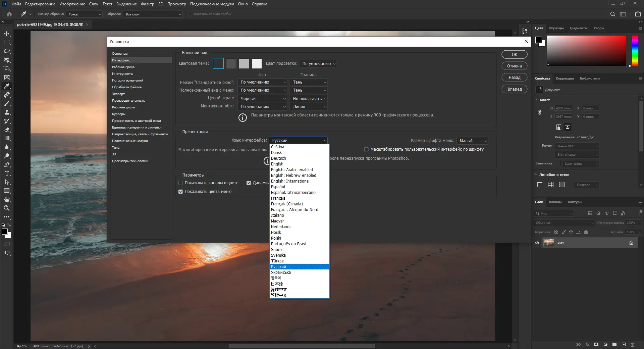Screen dimensions: 644x349
Task: Select the Dodge tool
Action: pyautogui.click(x=7, y=156)
